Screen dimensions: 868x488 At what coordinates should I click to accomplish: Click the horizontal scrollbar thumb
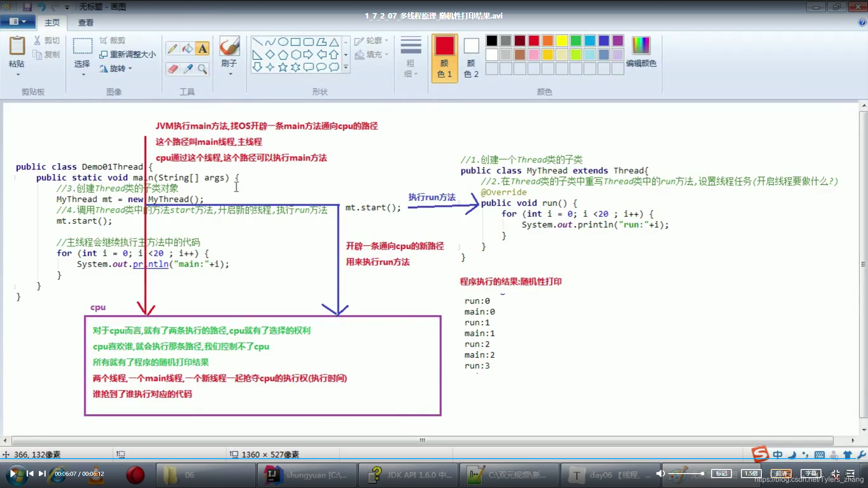click(422, 440)
